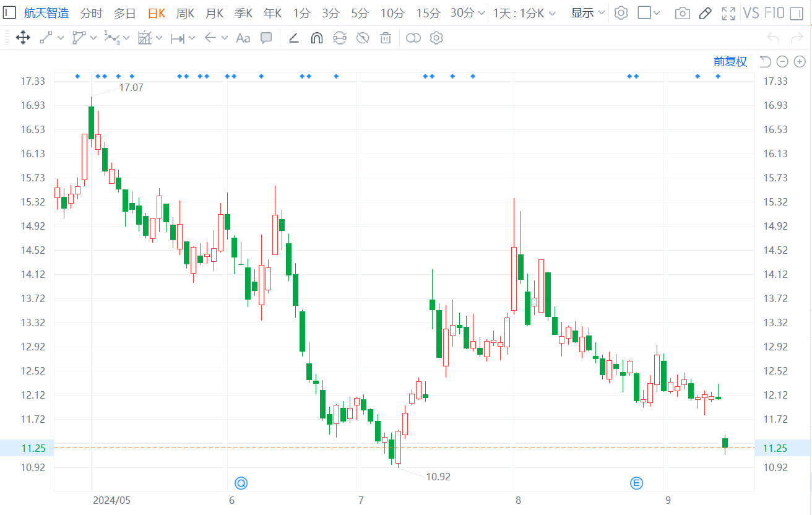Expand wave tool dropdown arrow
Viewport: 812px width, 515px height.
126,38
